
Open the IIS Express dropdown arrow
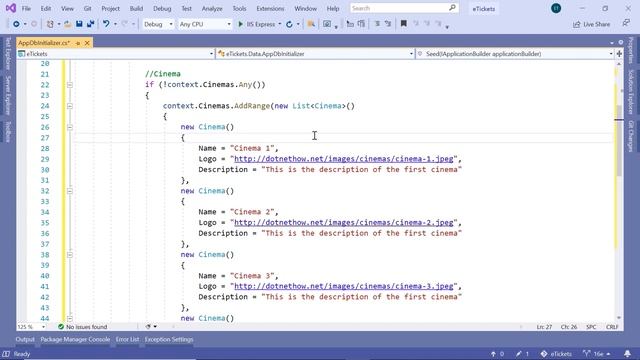click(x=280, y=24)
